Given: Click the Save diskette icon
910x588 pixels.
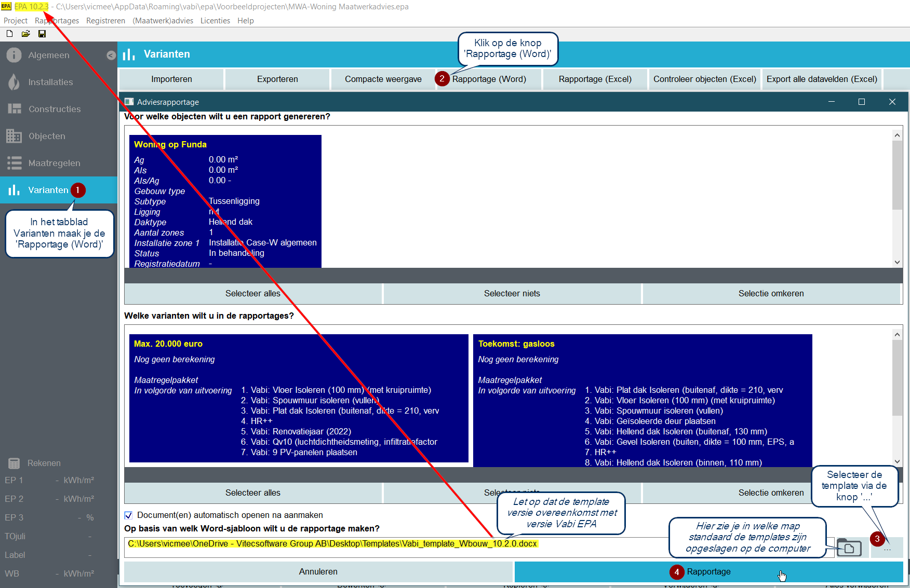Looking at the screenshot, I should pos(42,34).
